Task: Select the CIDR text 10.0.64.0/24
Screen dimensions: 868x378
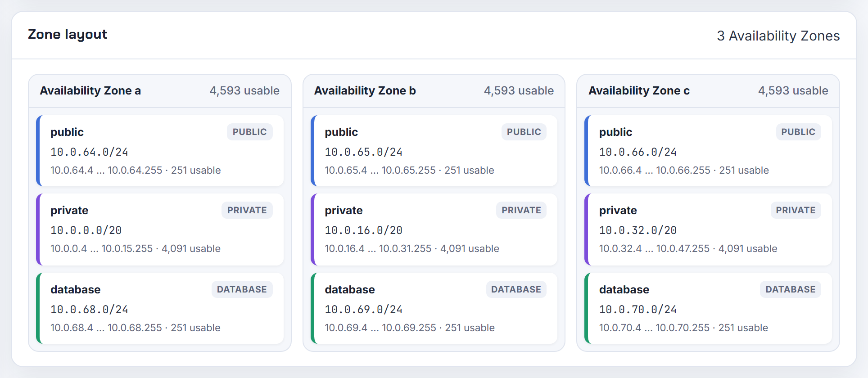Action: click(89, 152)
